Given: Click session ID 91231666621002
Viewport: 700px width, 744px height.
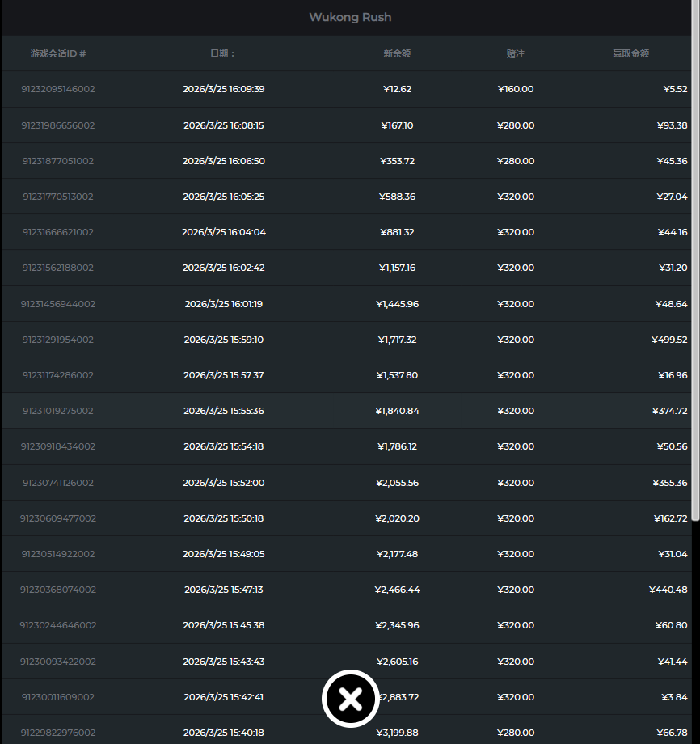Looking at the screenshot, I should [x=58, y=232].
